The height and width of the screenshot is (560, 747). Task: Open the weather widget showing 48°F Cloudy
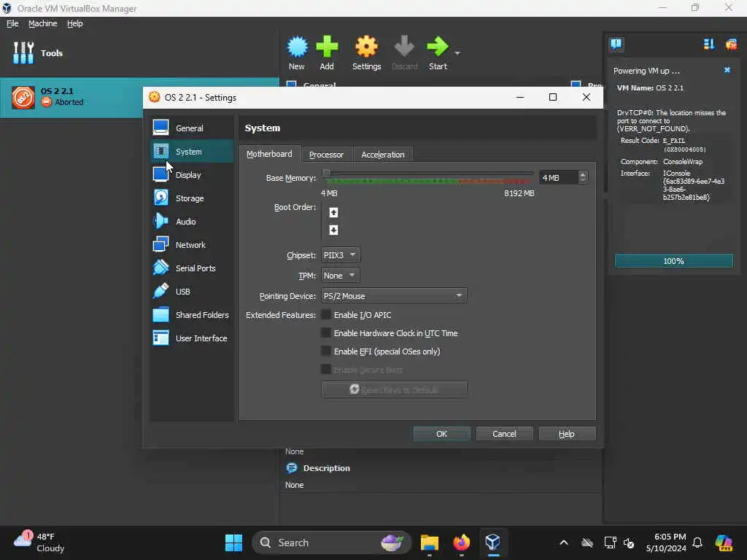tap(39, 542)
